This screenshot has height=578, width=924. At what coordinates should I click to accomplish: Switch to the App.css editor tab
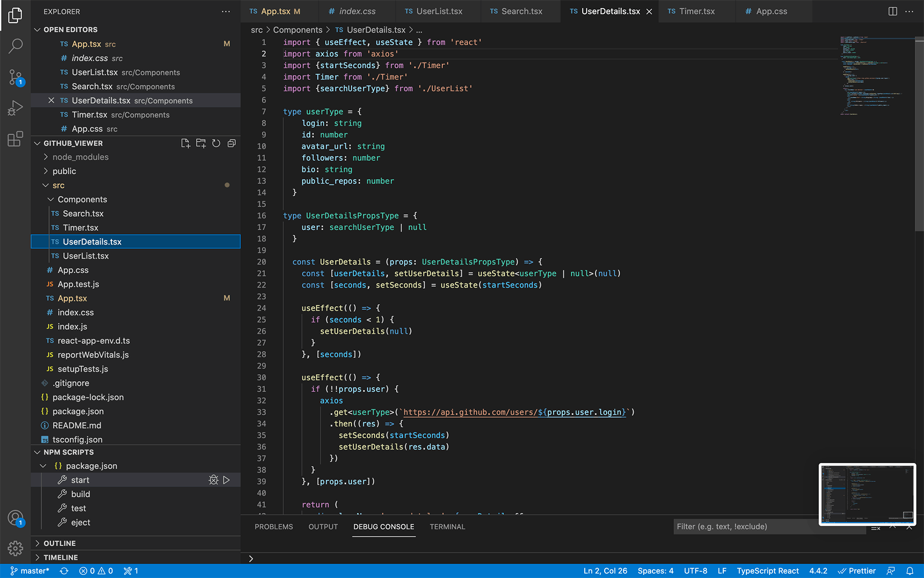pos(773,11)
